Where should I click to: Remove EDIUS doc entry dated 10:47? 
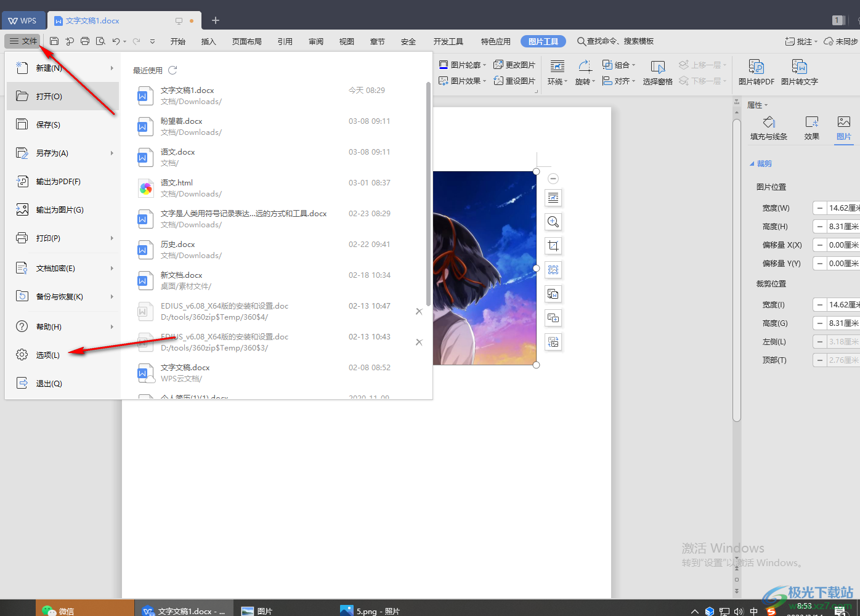coord(419,312)
